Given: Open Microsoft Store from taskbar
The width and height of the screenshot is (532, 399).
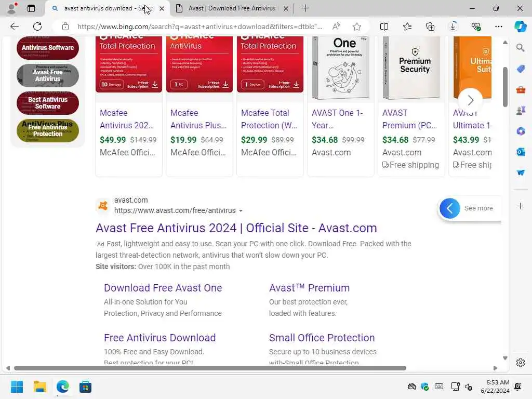Looking at the screenshot, I should click(x=85, y=387).
